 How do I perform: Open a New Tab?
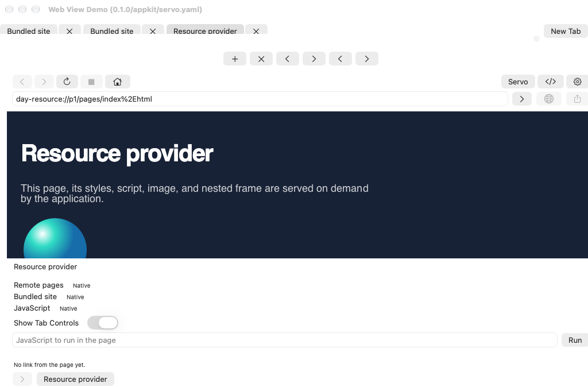point(566,31)
